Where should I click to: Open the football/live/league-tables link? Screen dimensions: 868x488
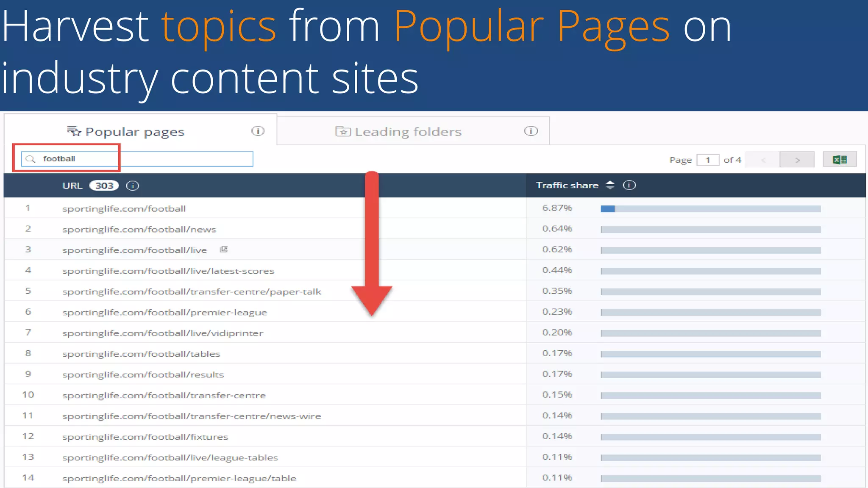coord(170,457)
